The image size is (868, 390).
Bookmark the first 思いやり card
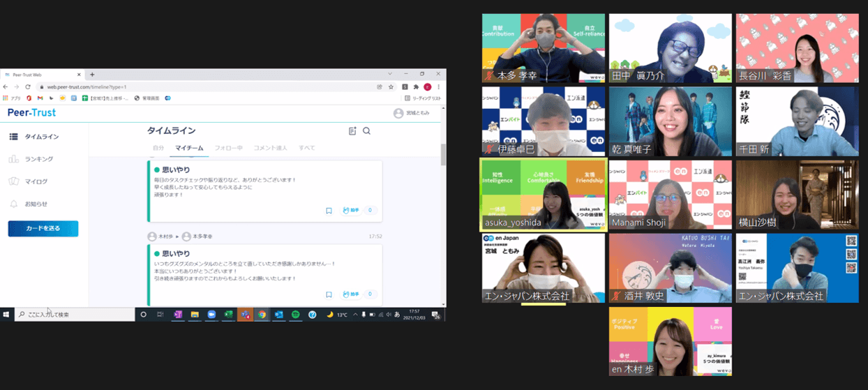(x=329, y=211)
